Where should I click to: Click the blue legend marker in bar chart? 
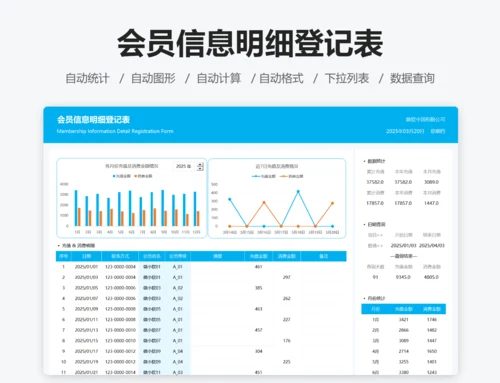[114, 176]
